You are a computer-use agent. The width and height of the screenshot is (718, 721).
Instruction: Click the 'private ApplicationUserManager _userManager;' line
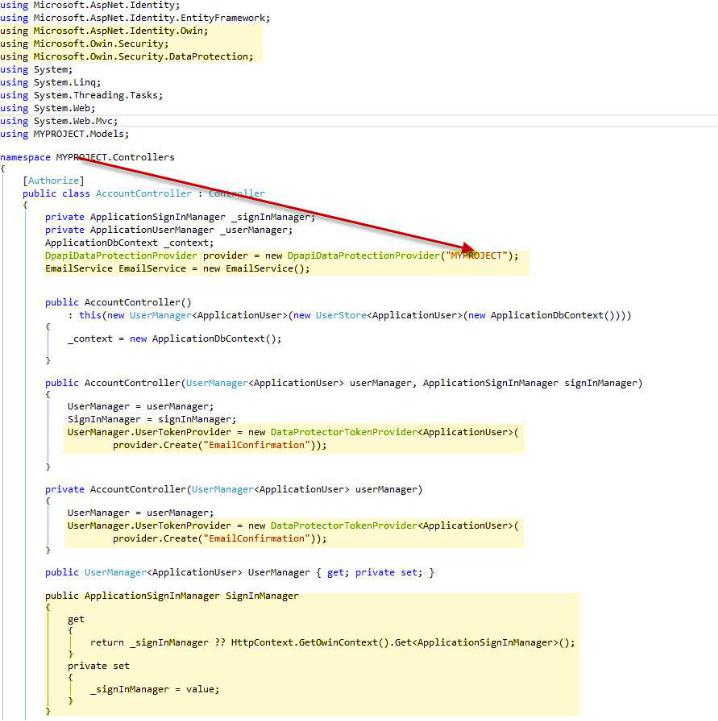coord(169,230)
